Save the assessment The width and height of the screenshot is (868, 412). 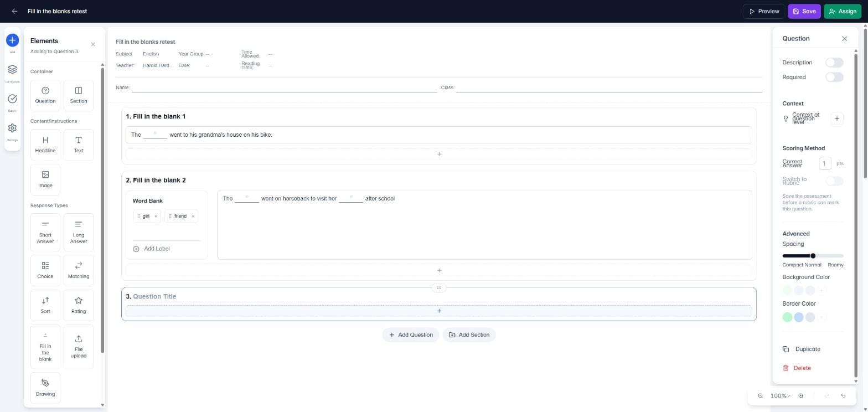[804, 11]
